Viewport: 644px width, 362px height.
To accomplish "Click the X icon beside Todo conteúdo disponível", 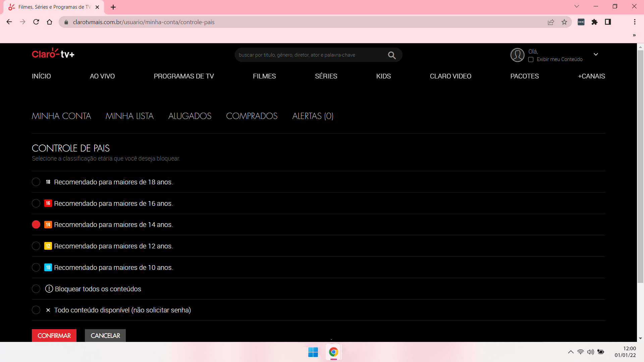I will coord(48,310).
